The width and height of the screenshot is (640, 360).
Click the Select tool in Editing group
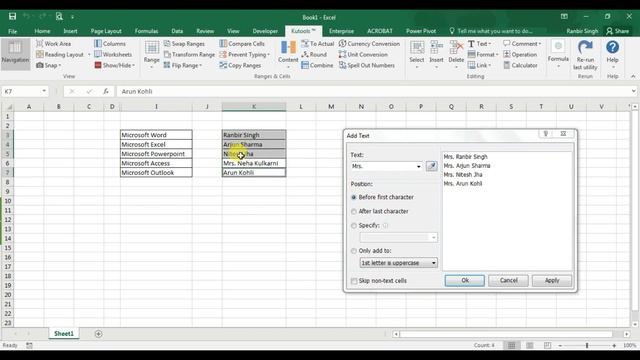[x=417, y=52]
